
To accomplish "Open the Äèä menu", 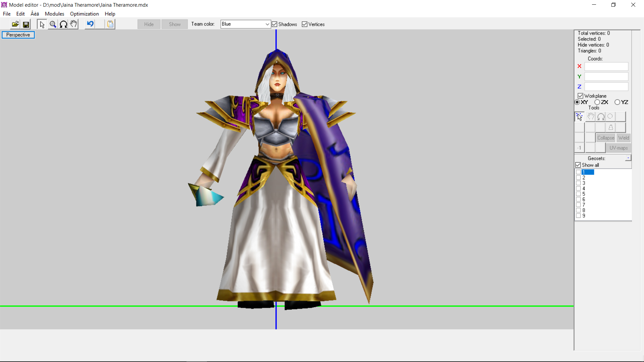I will point(35,14).
